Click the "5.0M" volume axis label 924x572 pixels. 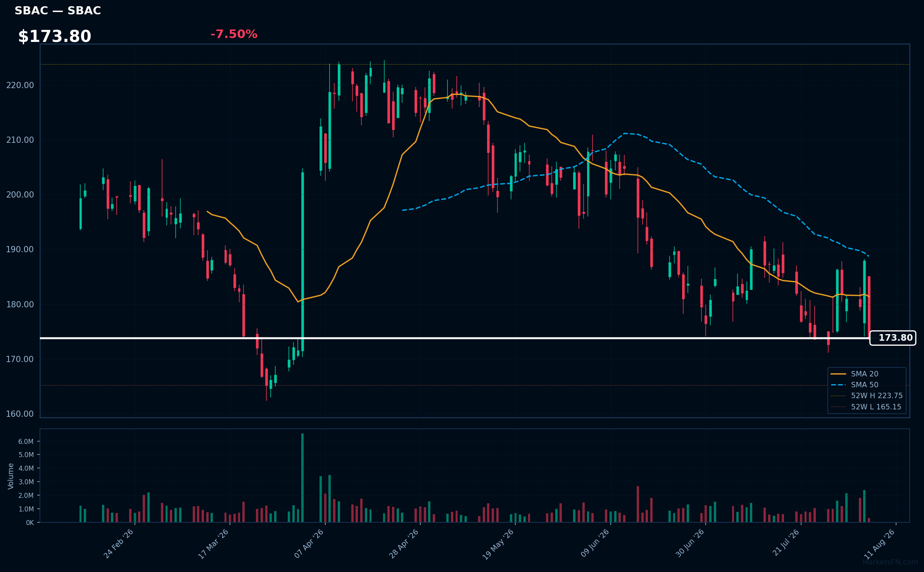(x=26, y=455)
